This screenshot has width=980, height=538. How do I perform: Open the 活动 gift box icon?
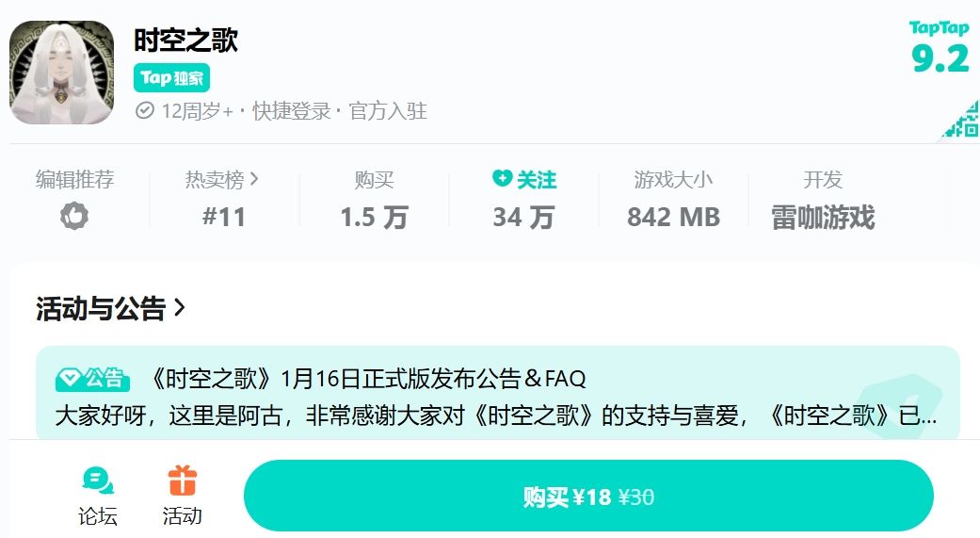coord(183,481)
